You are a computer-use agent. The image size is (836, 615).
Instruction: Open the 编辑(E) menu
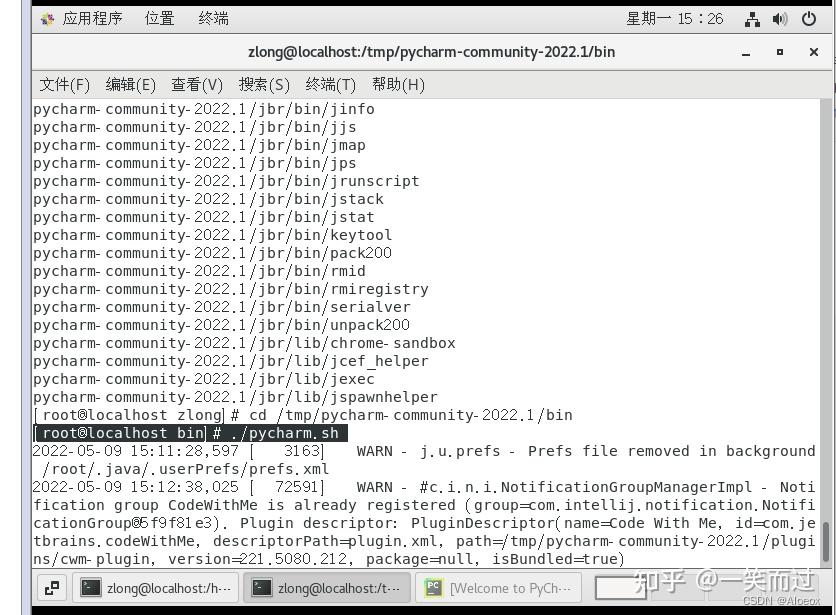click(131, 84)
